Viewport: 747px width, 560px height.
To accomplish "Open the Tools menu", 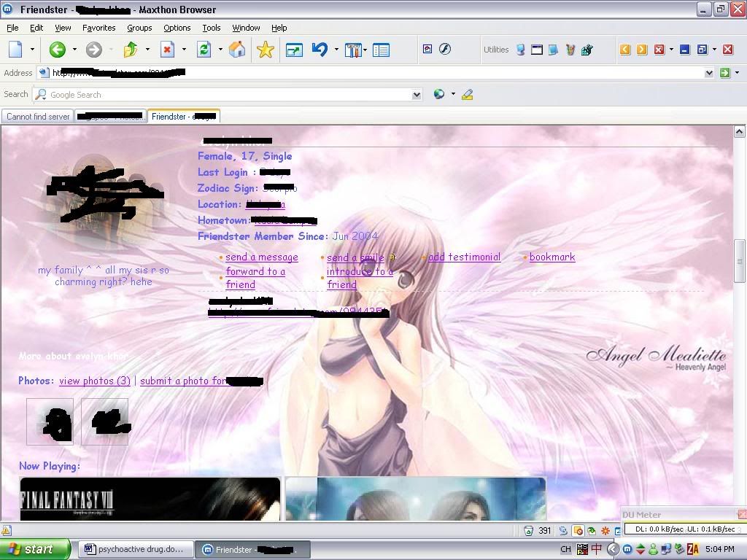I will pyautogui.click(x=211, y=28).
